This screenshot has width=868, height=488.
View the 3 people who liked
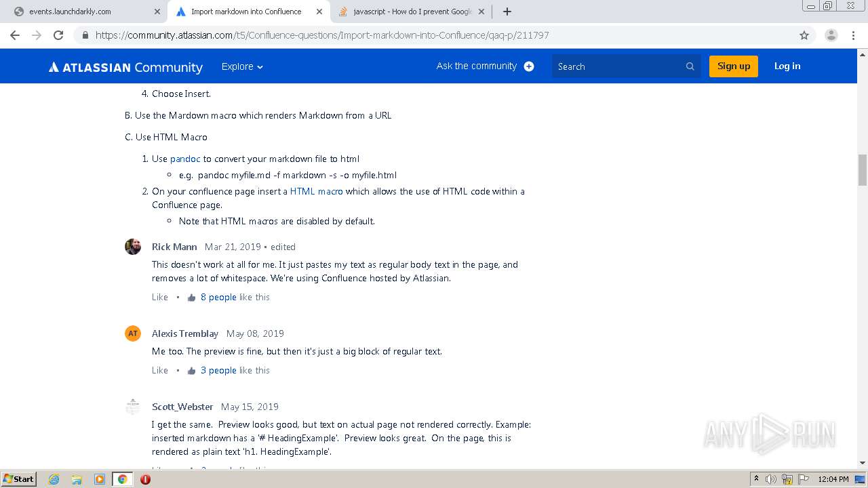(218, 370)
